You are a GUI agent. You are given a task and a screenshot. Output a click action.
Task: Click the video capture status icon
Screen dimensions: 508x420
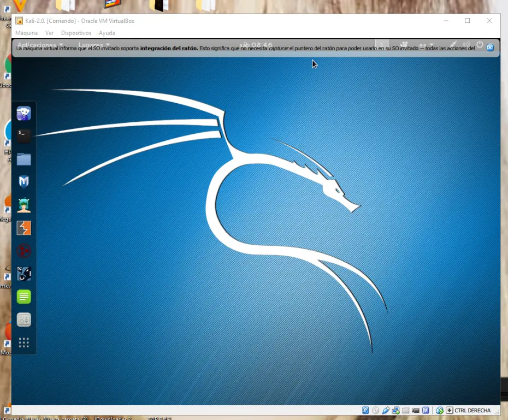tap(416, 410)
